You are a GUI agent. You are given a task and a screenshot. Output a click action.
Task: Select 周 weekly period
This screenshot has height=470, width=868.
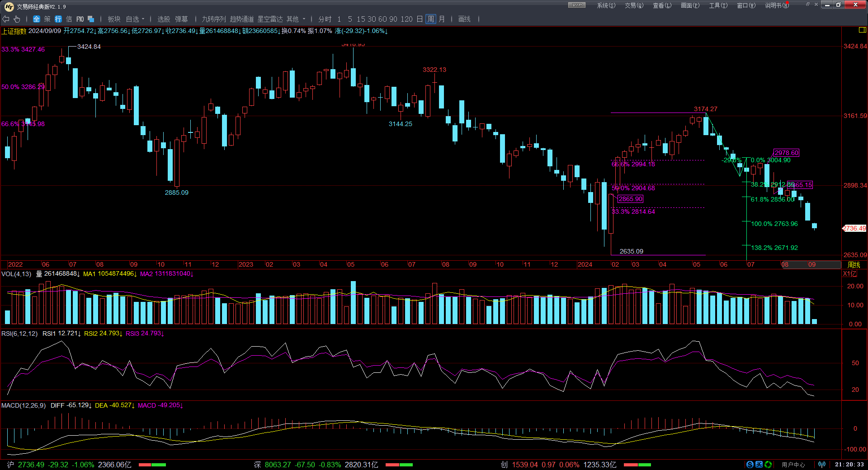pos(431,19)
